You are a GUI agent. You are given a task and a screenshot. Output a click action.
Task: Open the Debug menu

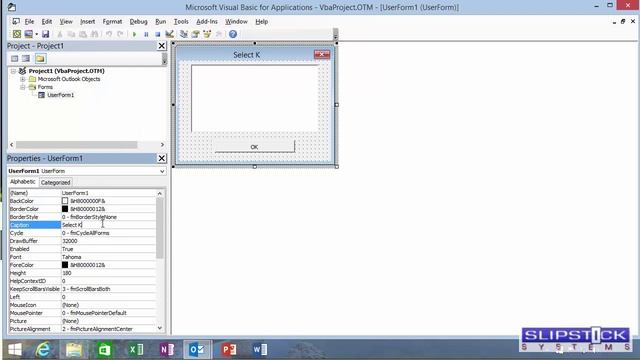coord(138,22)
